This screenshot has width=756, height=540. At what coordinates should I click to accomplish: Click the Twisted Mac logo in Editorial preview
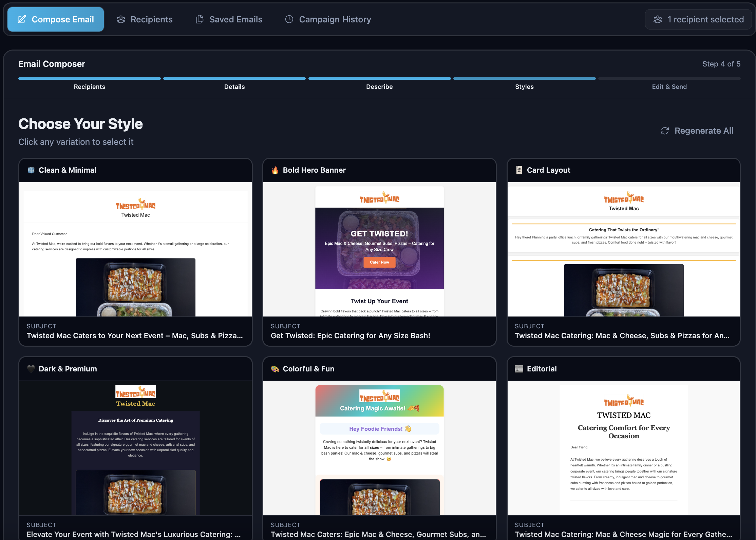(x=624, y=401)
